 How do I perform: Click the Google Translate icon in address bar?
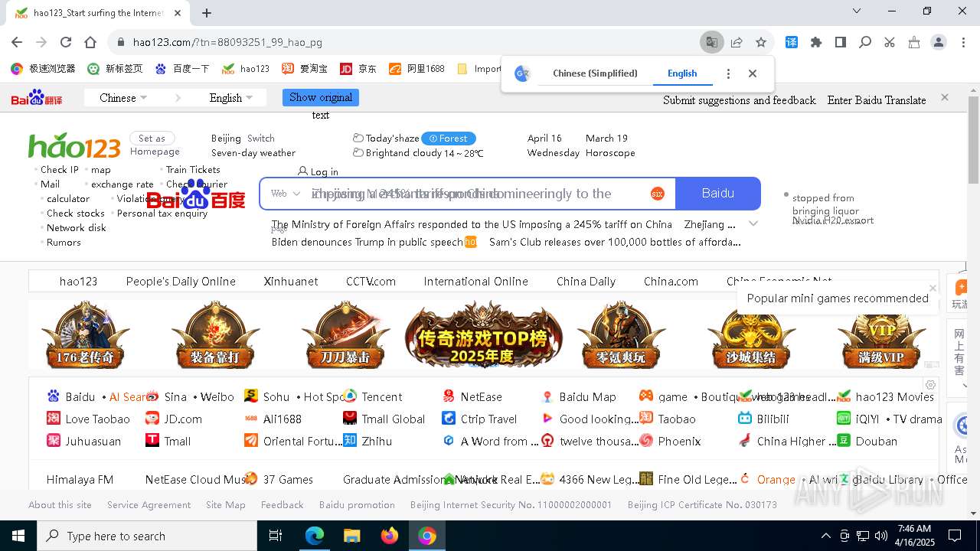pyautogui.click(x=711, y=42)
